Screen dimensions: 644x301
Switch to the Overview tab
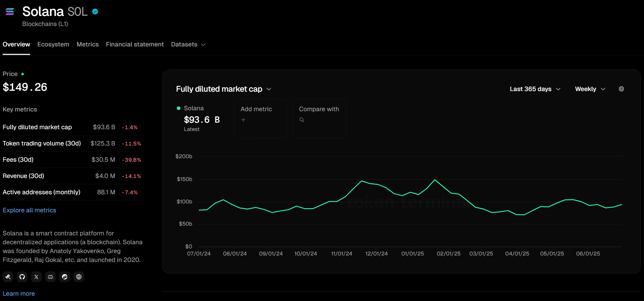pos(16,44)
